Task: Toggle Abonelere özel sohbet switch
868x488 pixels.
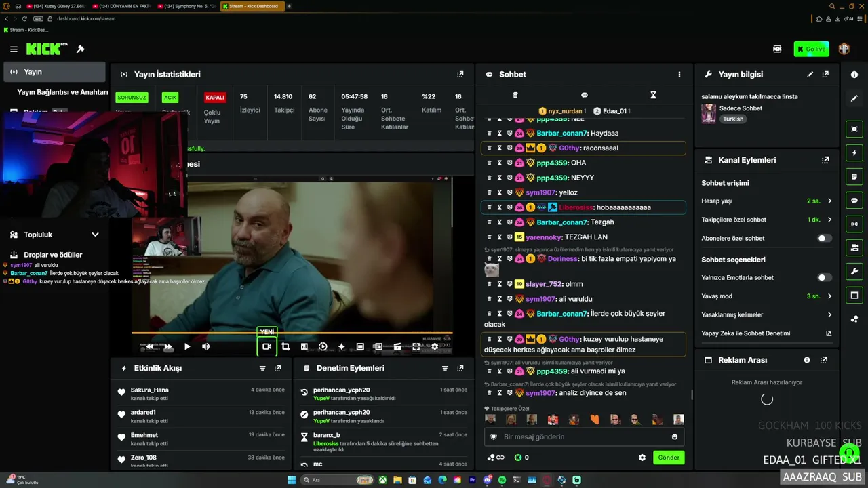Action: point(824,239)
